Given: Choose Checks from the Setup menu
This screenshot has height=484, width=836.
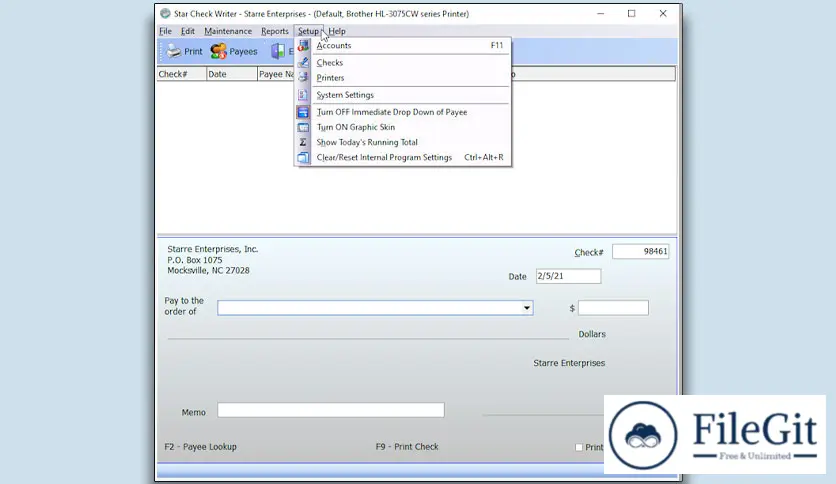Looking at the screenshot, I should 403,62.
